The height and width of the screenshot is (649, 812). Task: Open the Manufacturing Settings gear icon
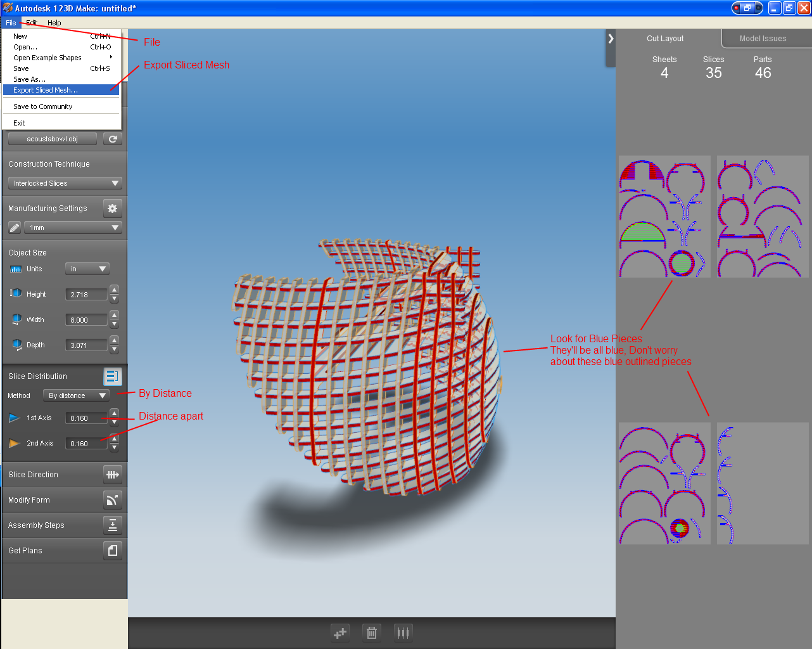(x=113, y=208)
